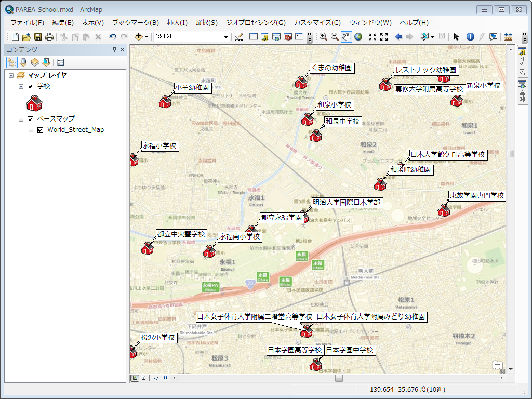Open the map scale dropdown

225,37
